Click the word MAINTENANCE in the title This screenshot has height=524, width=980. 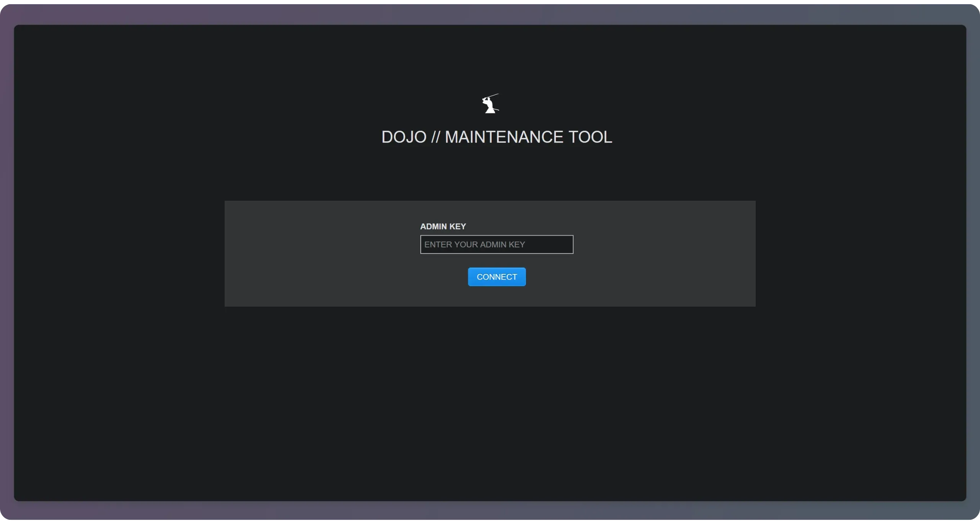[x=504, y=137]
